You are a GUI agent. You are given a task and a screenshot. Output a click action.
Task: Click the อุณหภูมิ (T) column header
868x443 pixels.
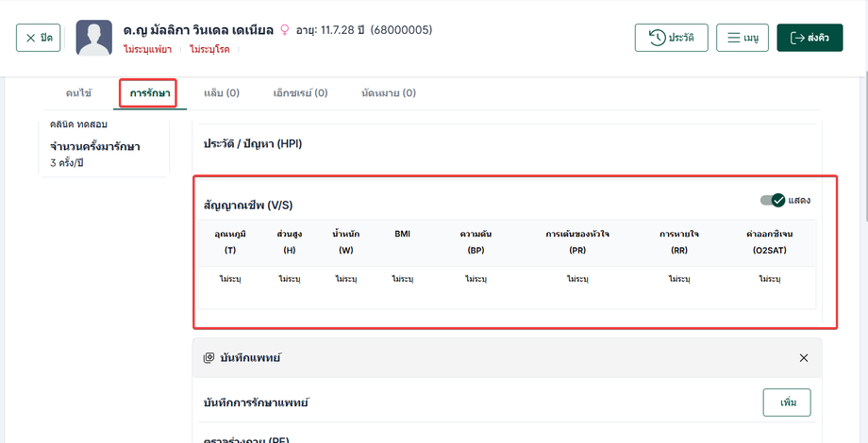pos(230,242)
